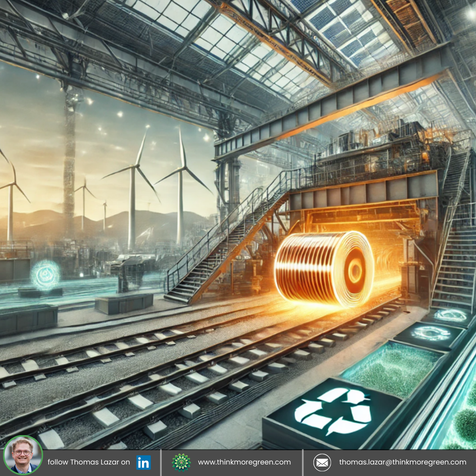The height and width of the screenshot is (476, 476).
Task: Click the second glowing swirl floor panel
Action: point(430,334)
